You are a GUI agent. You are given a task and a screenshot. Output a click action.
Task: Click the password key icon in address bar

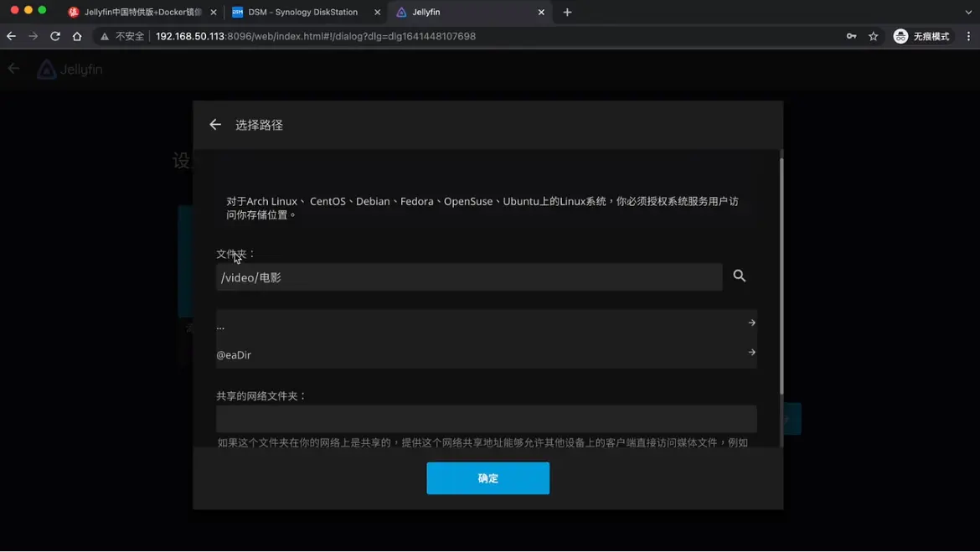(851, 36)
